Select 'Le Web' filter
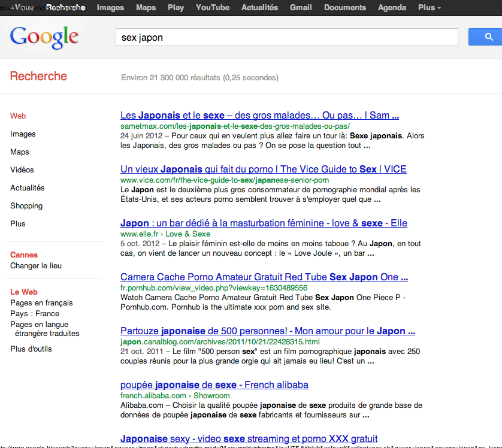 pos(24,292)
